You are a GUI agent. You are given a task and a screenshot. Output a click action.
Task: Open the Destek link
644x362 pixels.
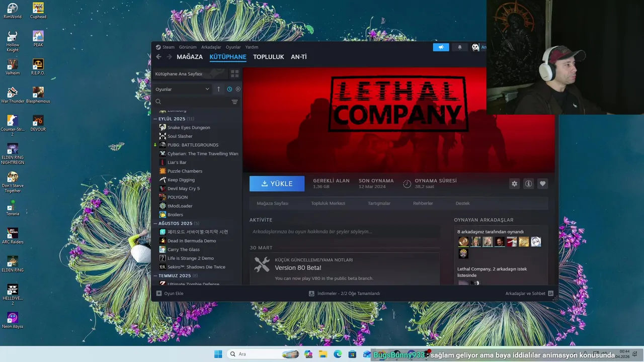(463, 203)
